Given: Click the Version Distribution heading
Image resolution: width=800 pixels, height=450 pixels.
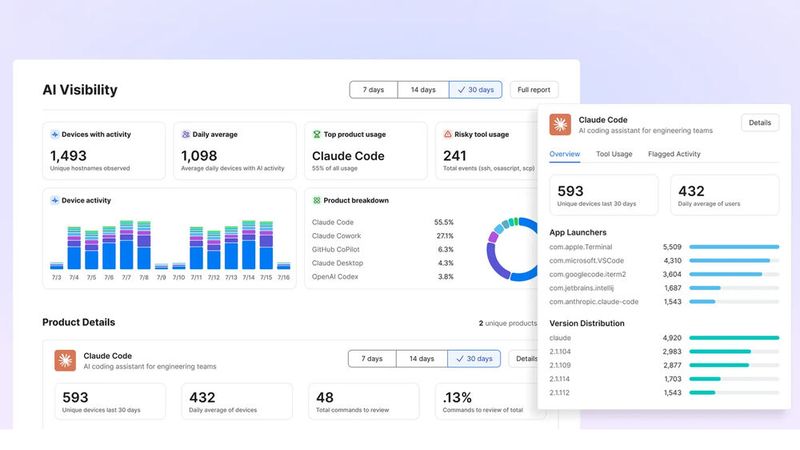Looking at the screenshot, I should click(x=587, y=323).
